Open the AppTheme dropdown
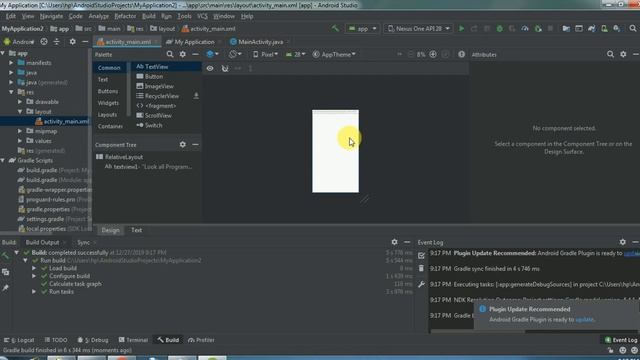Image resolution: width=640 pixels, height=360 pixels. coord(334,54)
